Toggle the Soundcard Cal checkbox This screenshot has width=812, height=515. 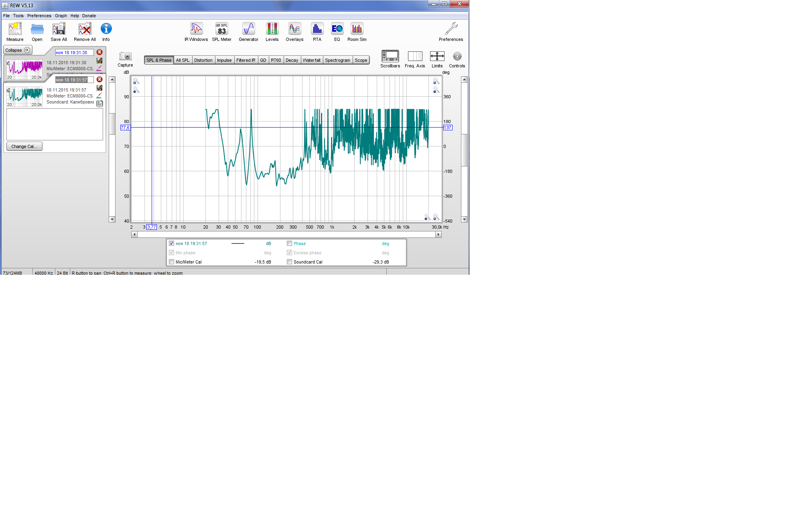click(289, 262)
